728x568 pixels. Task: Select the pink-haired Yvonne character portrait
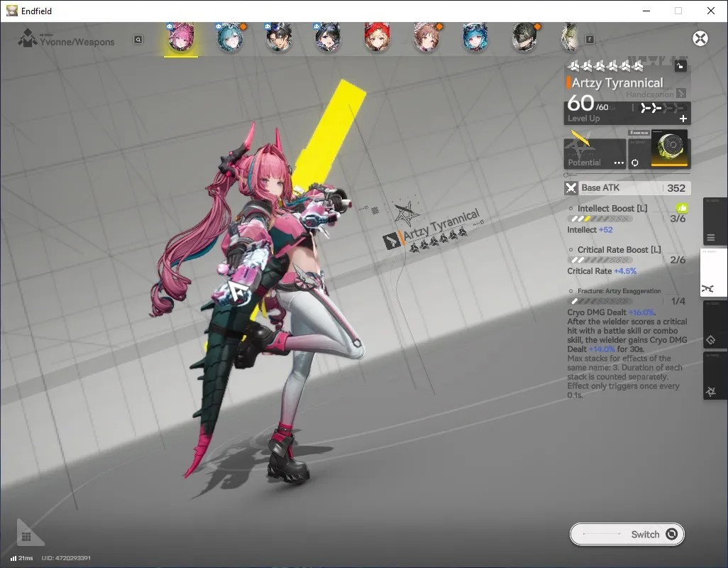coord(181,37)
